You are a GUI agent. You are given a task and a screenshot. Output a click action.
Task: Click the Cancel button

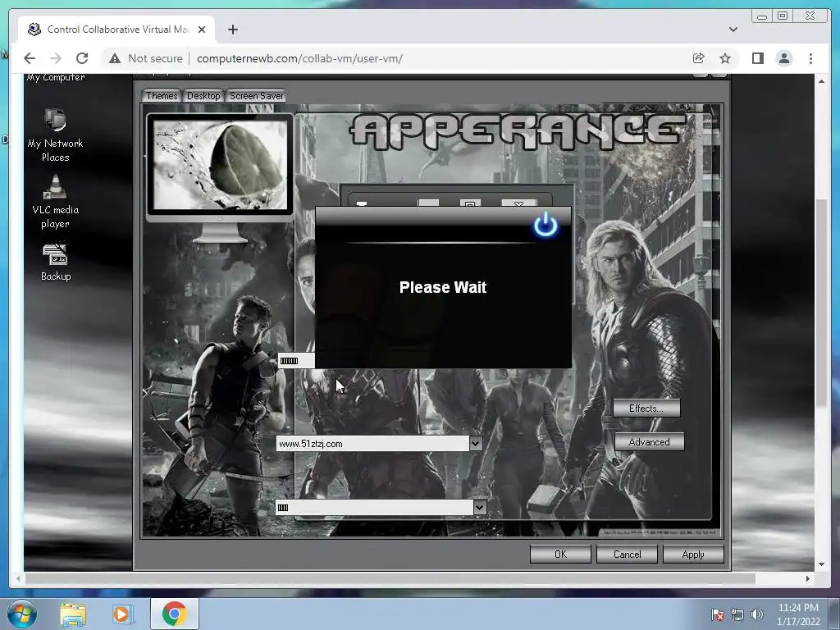point(627,554)
